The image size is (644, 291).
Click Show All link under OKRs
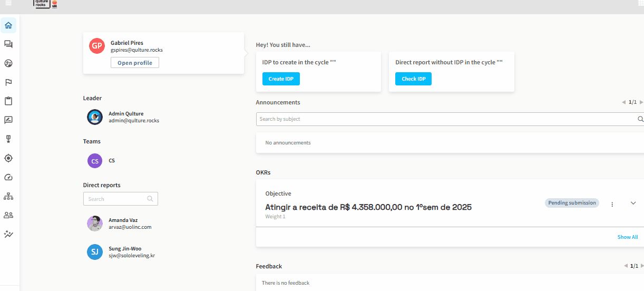[x=627, y=237]
